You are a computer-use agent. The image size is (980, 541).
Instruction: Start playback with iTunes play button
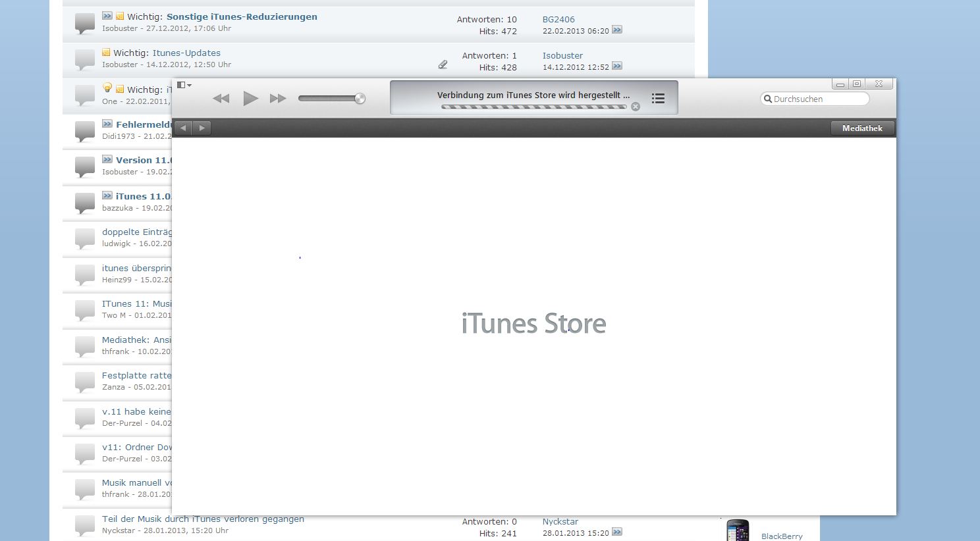pyautogui.click(x=250, y=98)
